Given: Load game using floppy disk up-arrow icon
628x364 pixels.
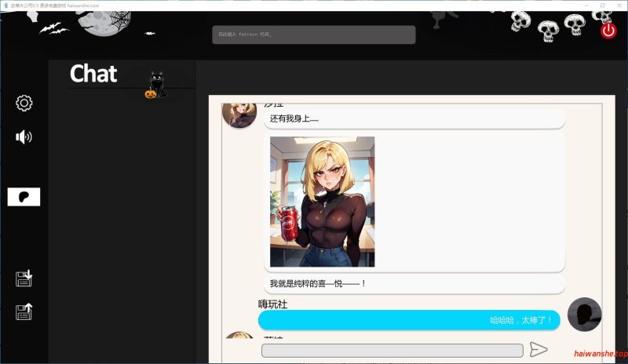Looking at the screenshot, I should coord(24,311).
